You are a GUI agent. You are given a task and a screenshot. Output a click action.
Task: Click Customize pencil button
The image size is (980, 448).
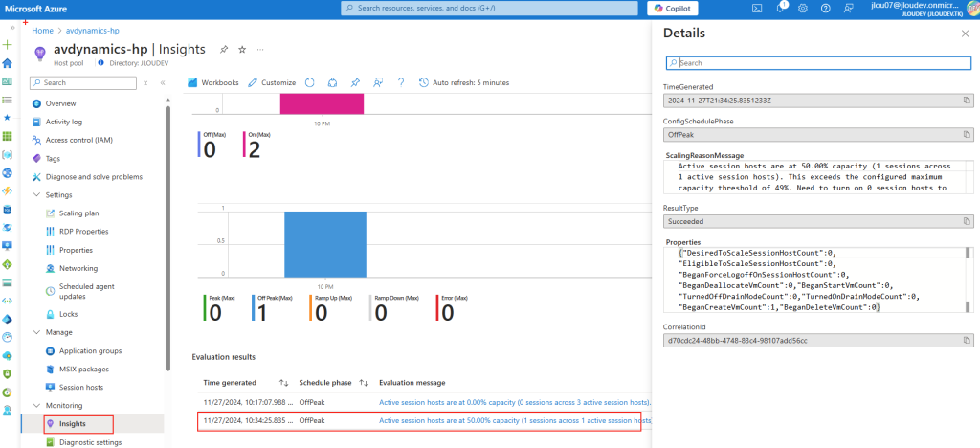coord(272,82)
